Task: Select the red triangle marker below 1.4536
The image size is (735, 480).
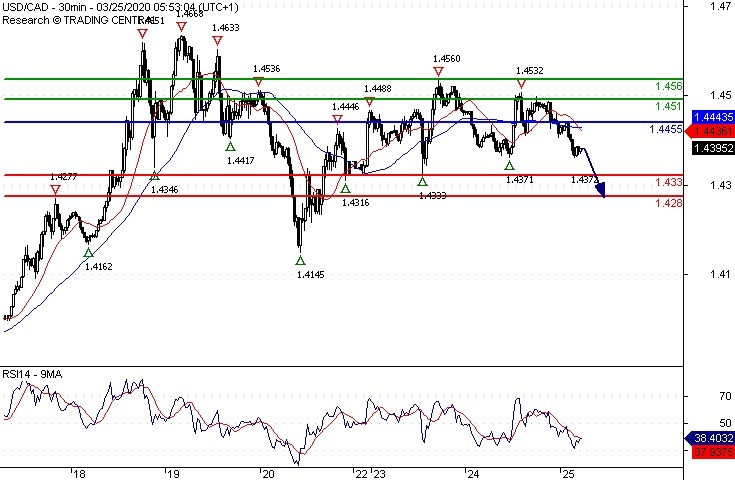Action: click(258, 82)
